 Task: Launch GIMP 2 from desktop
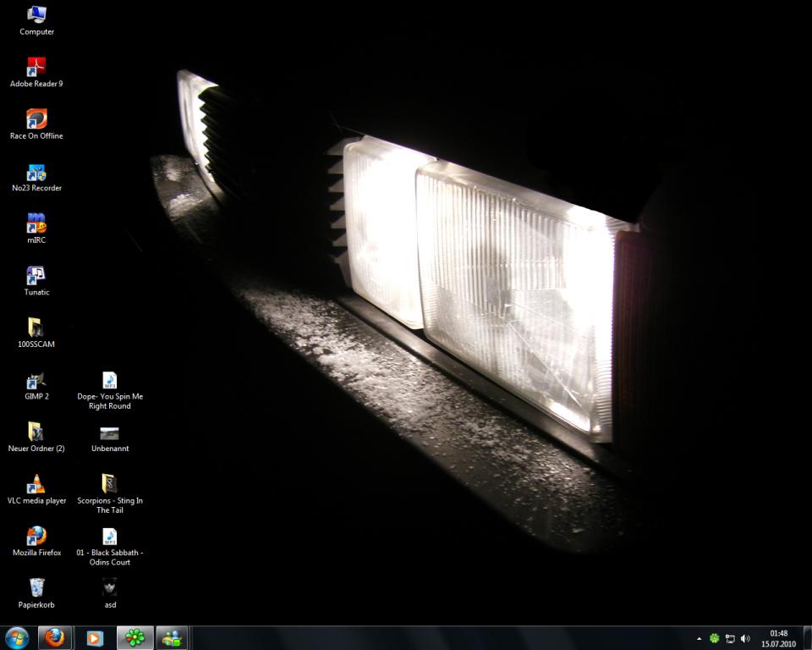[36, 381]
